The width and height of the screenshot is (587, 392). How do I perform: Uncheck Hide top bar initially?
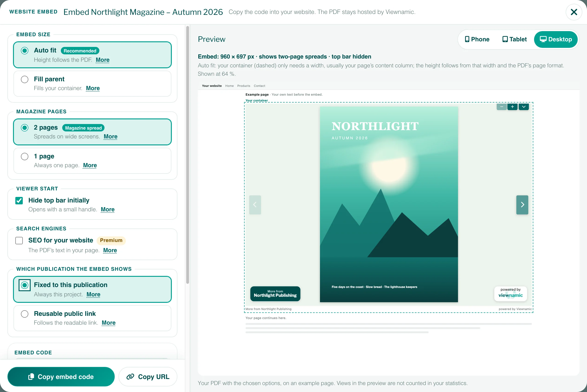[x=19, y=200]
